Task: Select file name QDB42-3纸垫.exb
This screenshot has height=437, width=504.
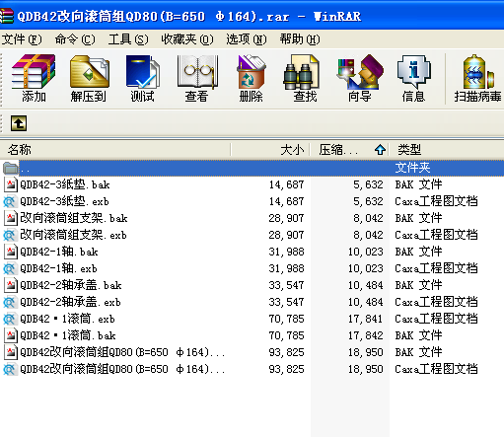Action: click(64, 201)
